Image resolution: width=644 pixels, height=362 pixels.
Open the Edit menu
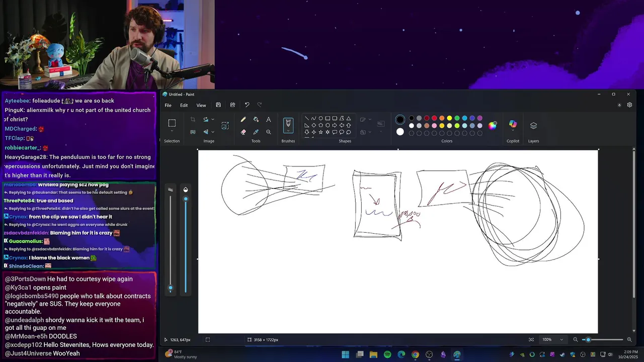(184, 105)
